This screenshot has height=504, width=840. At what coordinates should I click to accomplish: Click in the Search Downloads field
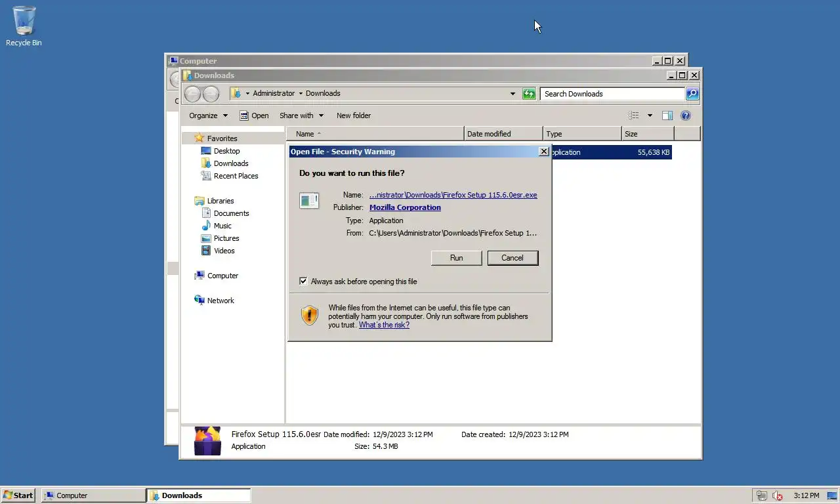612,94
